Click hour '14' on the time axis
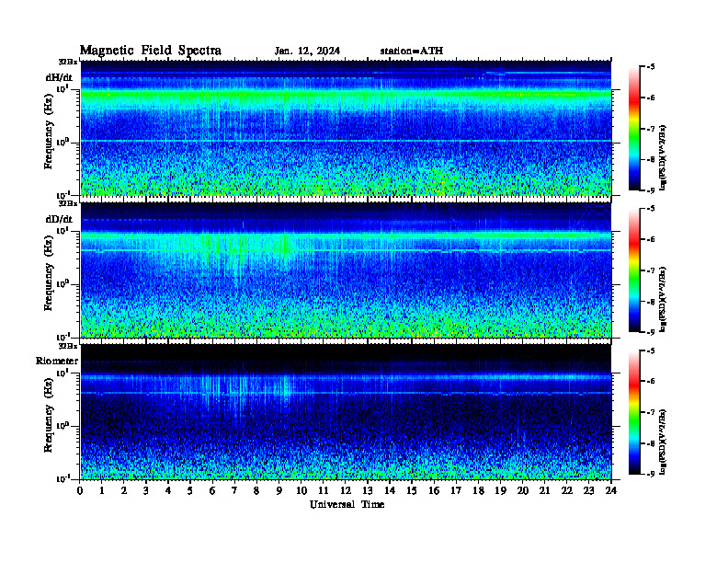This screenshot has height=563, width=728. [x=390, y=491]
